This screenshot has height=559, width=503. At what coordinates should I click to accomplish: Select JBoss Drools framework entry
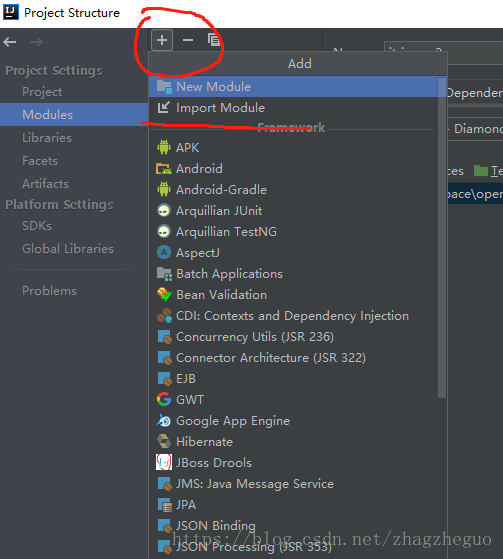pyautogui.click(x=294, y=462)
